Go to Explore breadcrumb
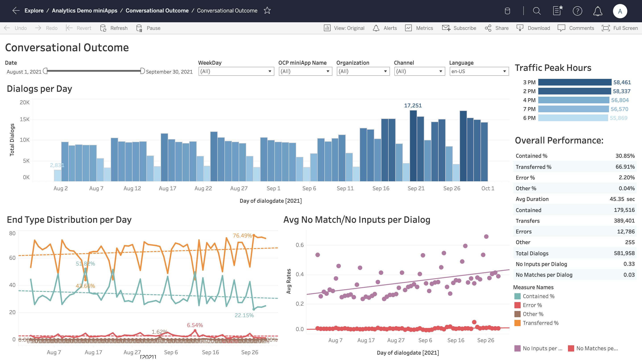Screen dimensions: 642x364 point(34,10)
